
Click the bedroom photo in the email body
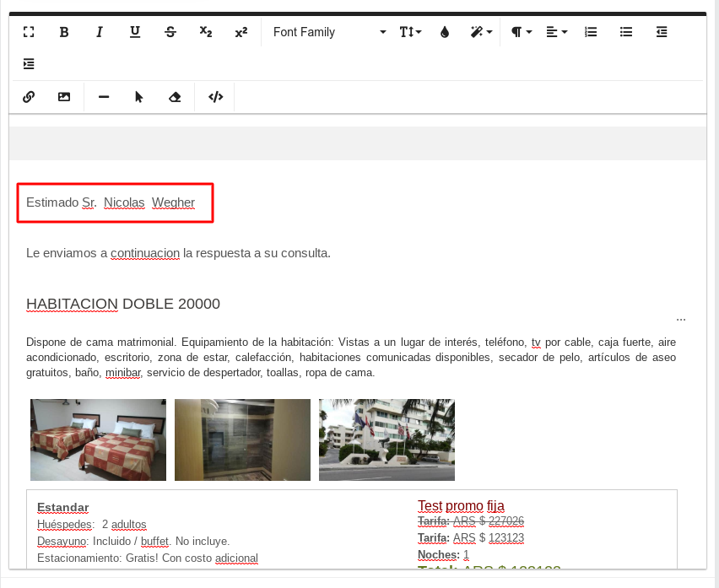(x=98, y=439)
